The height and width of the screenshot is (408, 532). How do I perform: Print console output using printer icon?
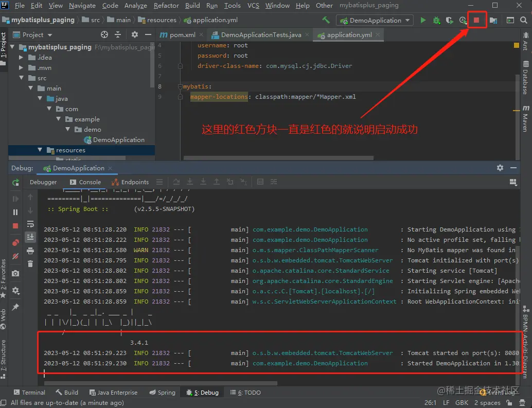click(x=30, y=251)
